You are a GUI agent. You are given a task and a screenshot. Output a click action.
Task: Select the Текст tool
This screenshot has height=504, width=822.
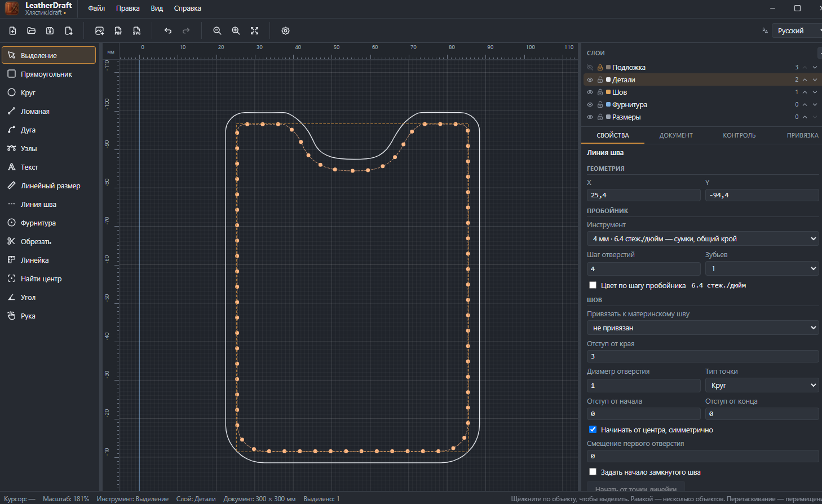49,167
